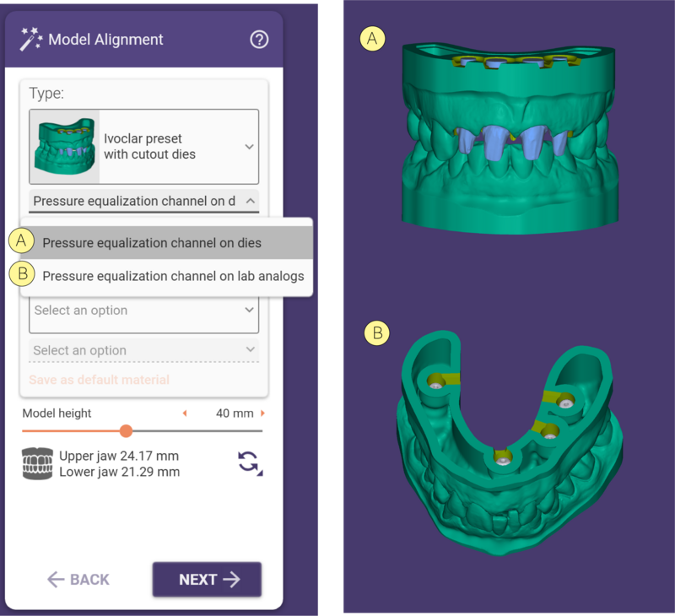
Task: Click the Upper jaw 24.17 mm text
Action: pos(119,456)
